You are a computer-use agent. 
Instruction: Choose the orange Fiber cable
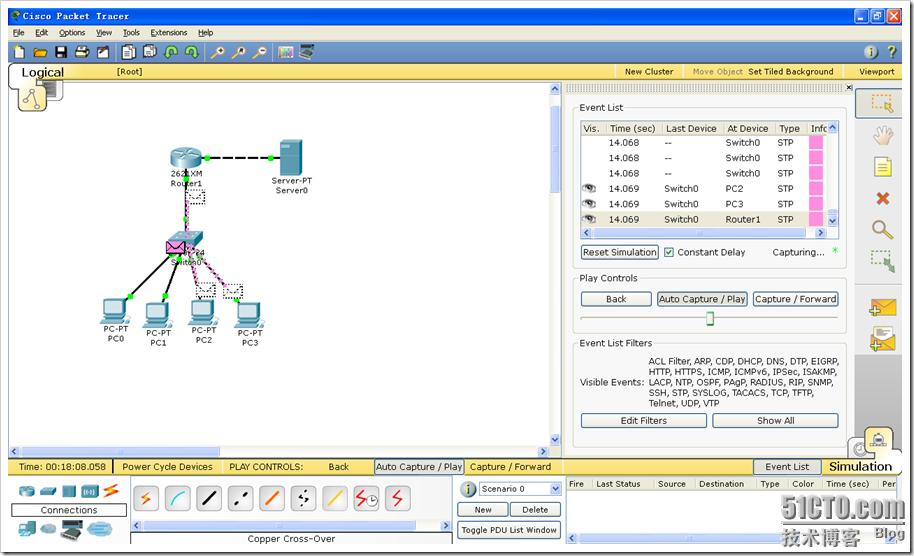(272, 499)
